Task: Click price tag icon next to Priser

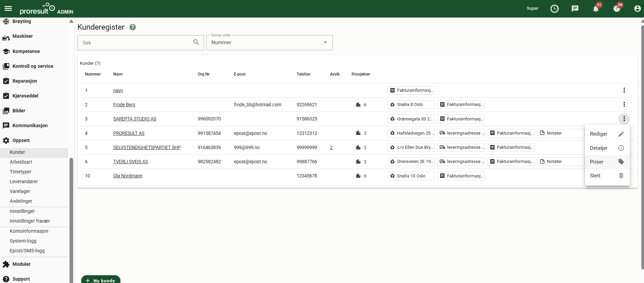Action: click(x=621, y=162)
